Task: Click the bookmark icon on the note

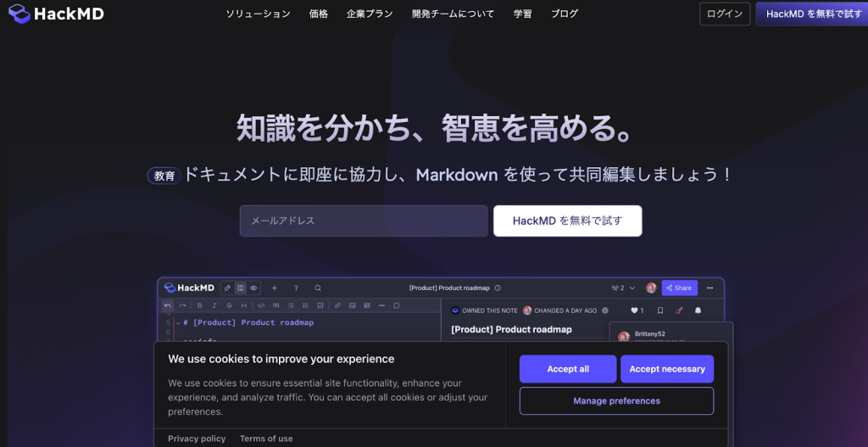Action: coord(660,310)
